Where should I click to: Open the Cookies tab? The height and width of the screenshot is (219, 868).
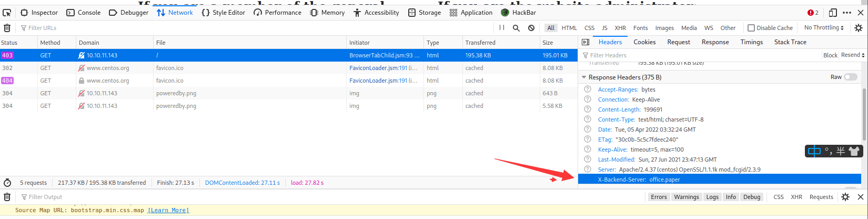644,42
